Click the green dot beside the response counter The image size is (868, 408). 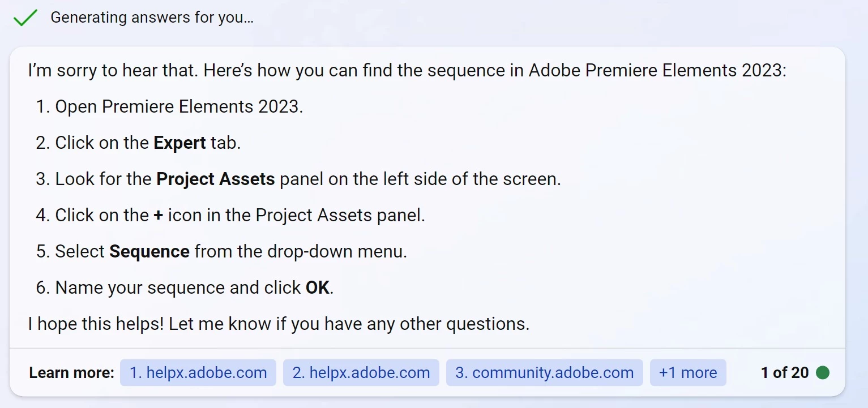point(823,373)
